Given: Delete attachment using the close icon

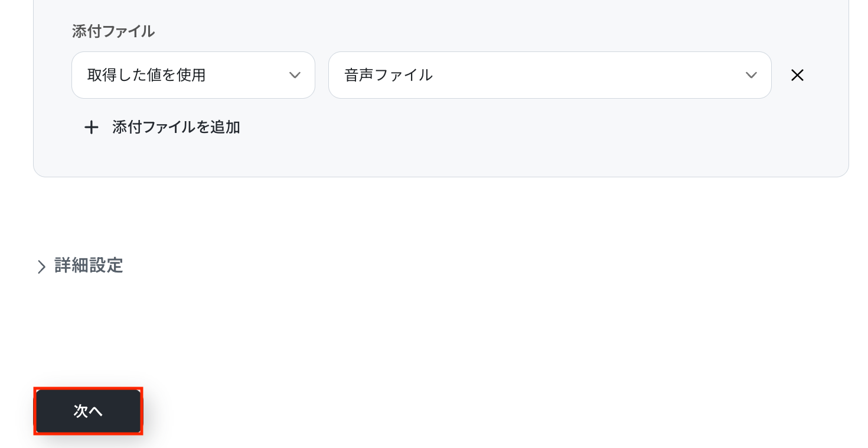Looking at the screenshot, I should [x=797, y=75].
